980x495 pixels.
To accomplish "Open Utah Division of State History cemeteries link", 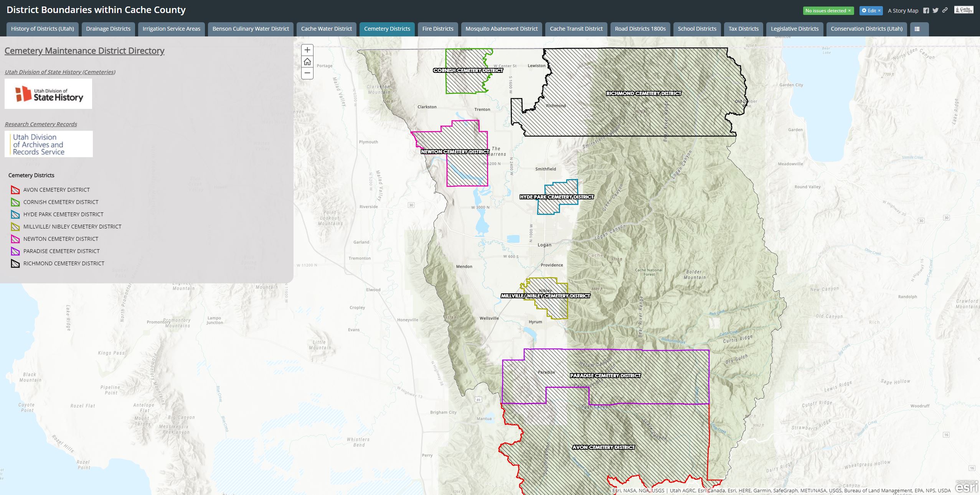I will pos(60,72).
